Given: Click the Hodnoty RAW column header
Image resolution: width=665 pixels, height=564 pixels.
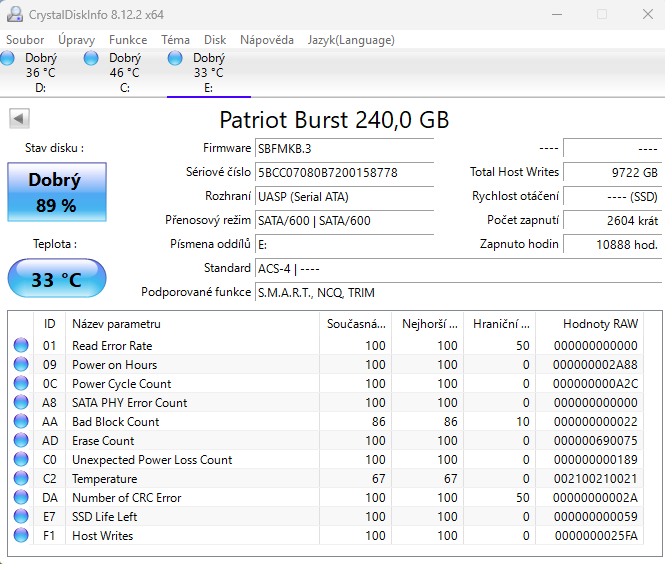Looking at the screenshot, I should (600, 324).
